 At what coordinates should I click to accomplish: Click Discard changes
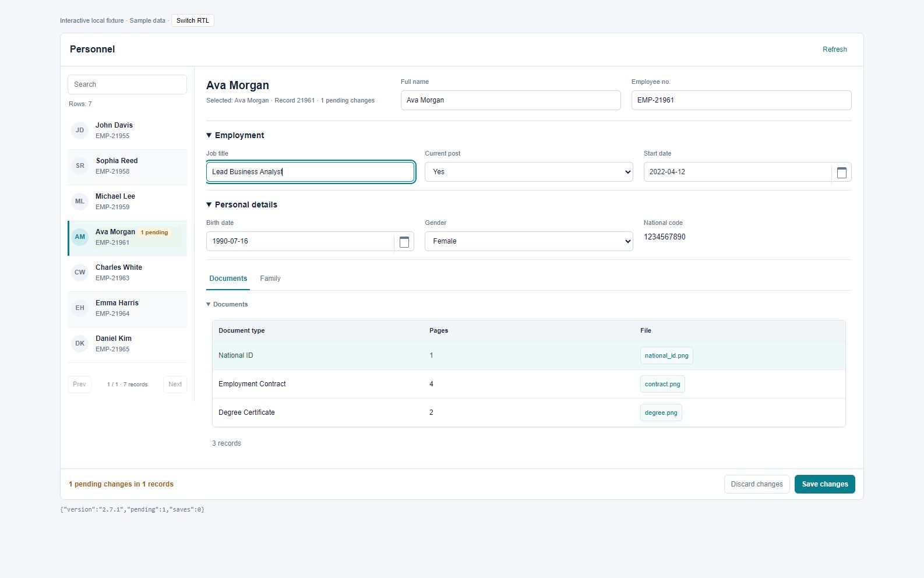point(757,484)
